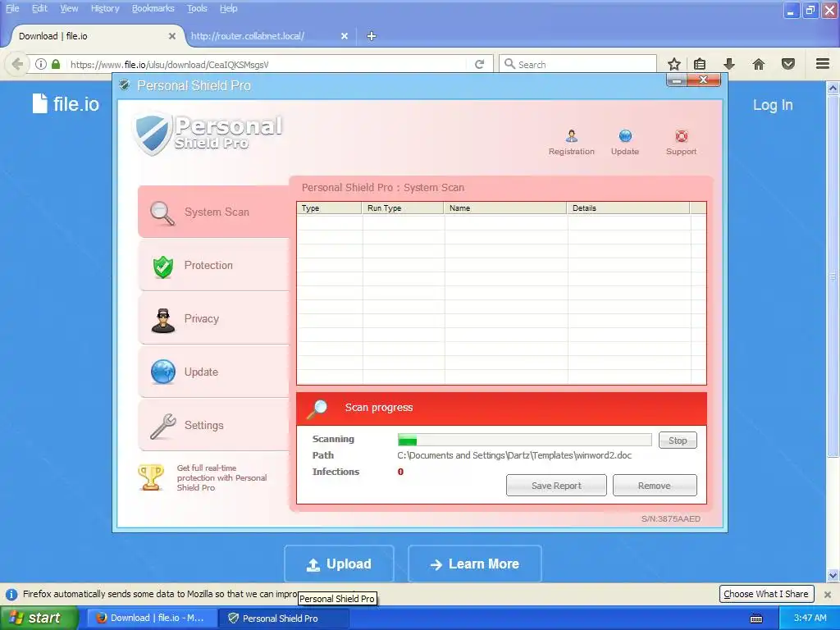Screen dimensions: 840x630
Task: Click the scan progress bar
Action: [524, 441]
